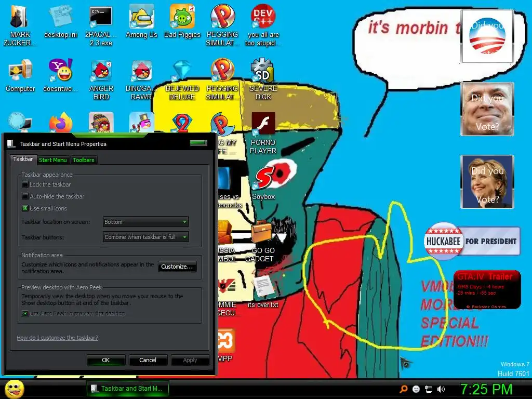Open the volume speaker tray icon
Screen dimensions: 532x399
(x=441, y=389)
